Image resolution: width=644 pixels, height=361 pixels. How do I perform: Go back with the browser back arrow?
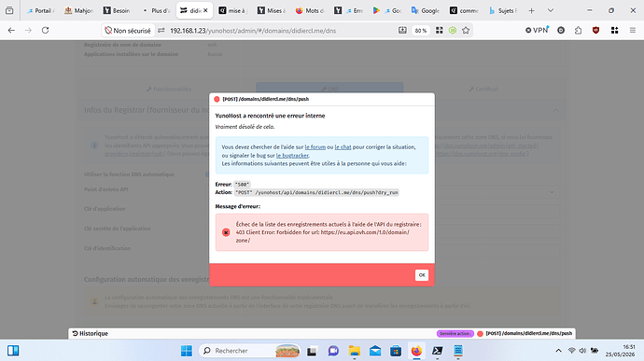pos(11,30)
